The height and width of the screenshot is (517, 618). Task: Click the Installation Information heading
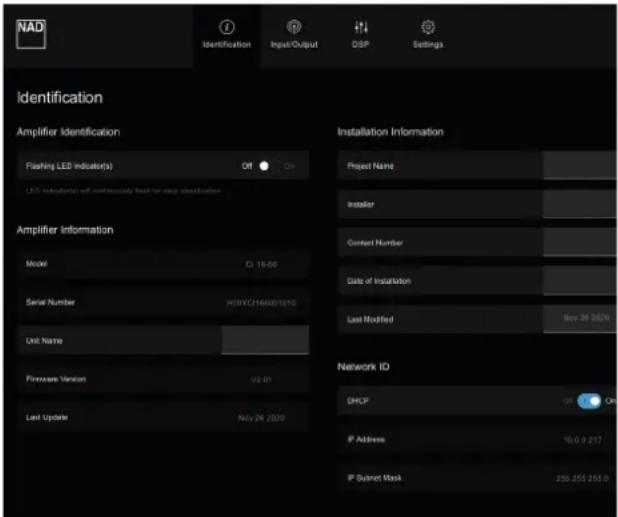click(390, 132)
